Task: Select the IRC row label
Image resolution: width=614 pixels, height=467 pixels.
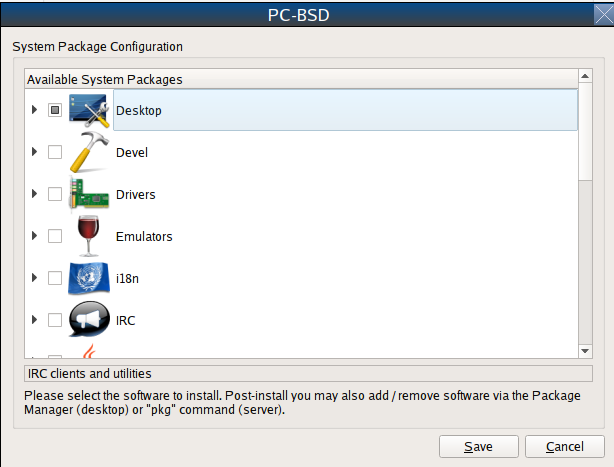Action: click(125, 321)
